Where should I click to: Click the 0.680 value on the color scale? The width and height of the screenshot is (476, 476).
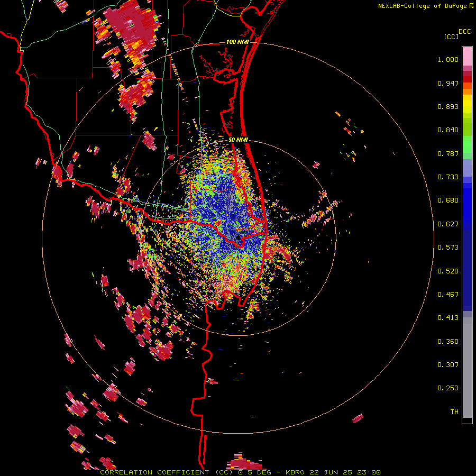click(448, 200)
